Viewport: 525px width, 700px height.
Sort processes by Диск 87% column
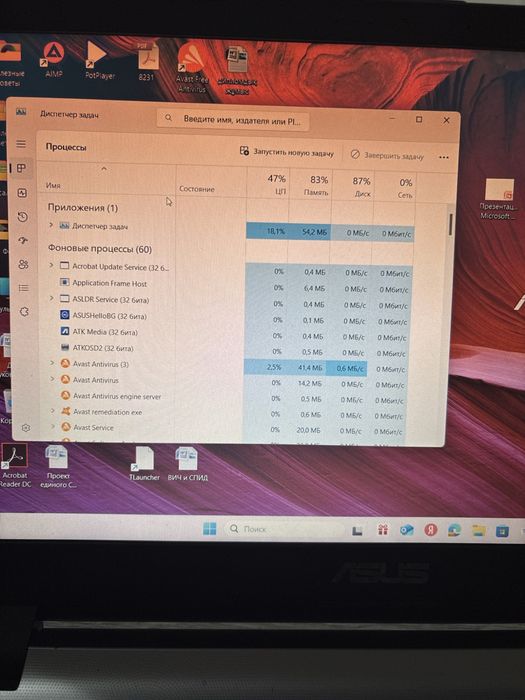click(354, 187)
